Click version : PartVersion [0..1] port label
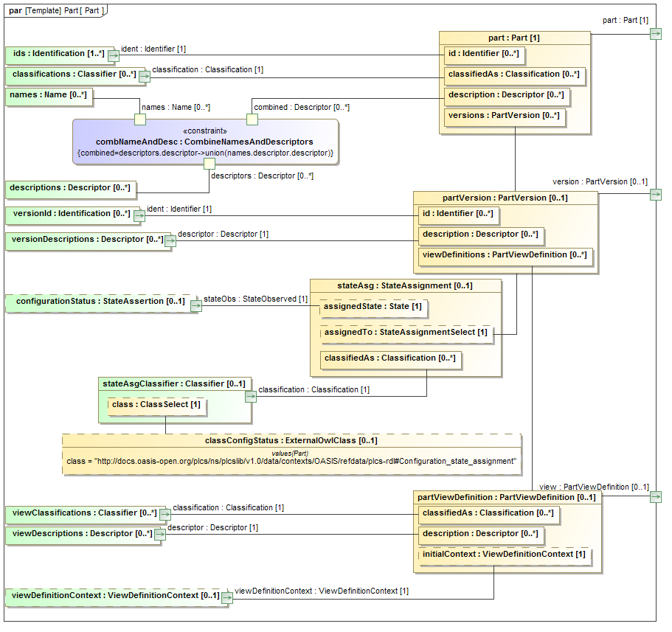The image size is (672, 632). (600, 182)
